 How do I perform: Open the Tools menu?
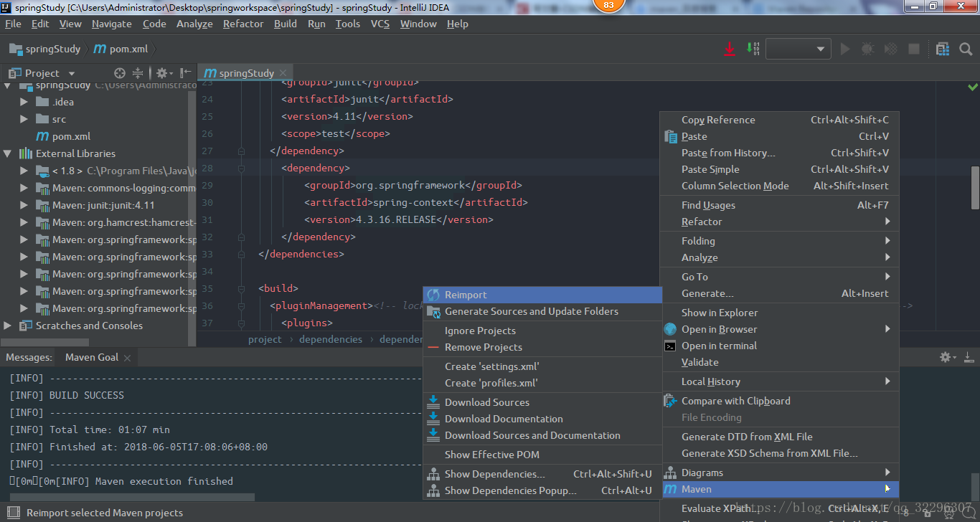point(348,24)
